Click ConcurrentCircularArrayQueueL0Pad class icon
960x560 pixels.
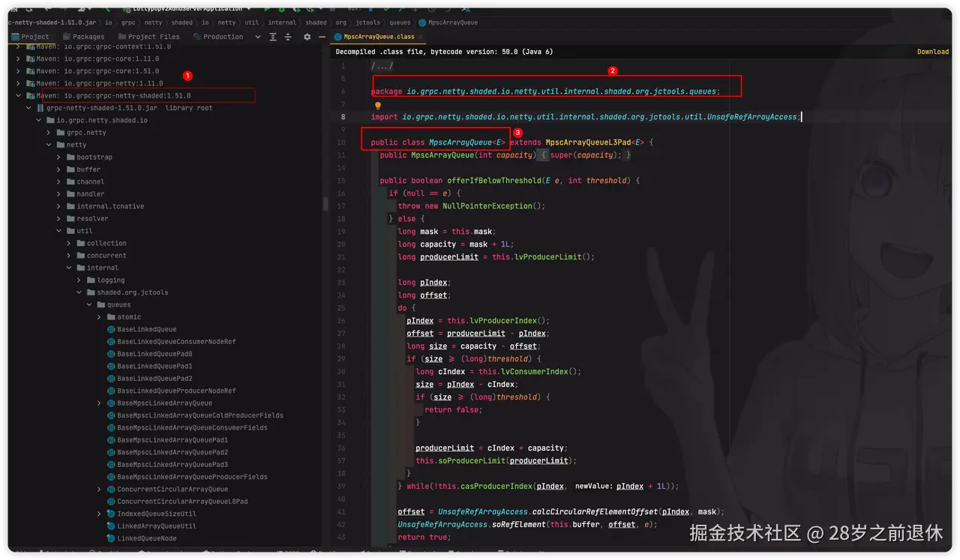click(x=111, y=502)
